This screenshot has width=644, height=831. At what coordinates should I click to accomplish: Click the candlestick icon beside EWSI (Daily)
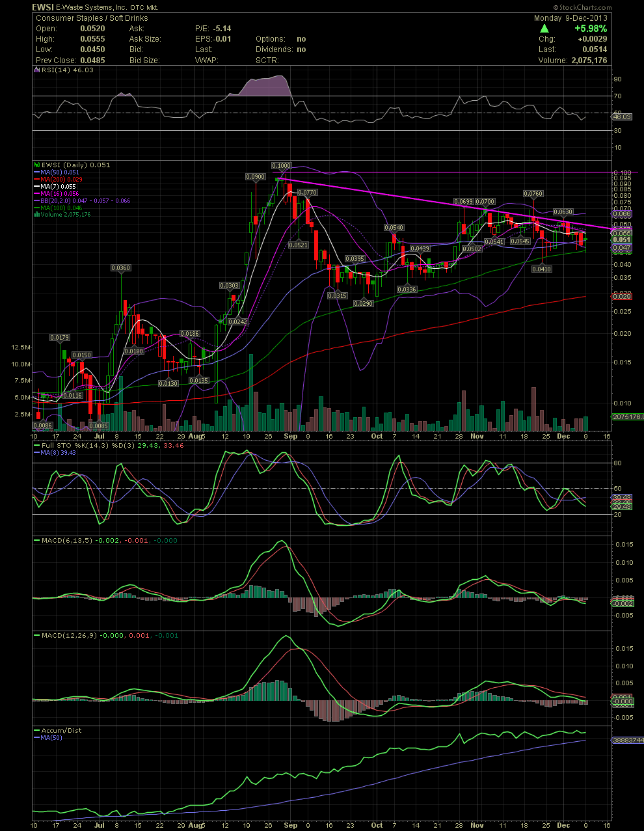tap(37, 165)
